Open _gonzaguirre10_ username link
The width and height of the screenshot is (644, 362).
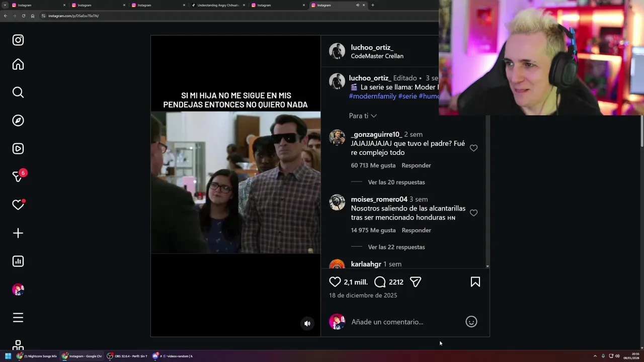click(376, 134)
